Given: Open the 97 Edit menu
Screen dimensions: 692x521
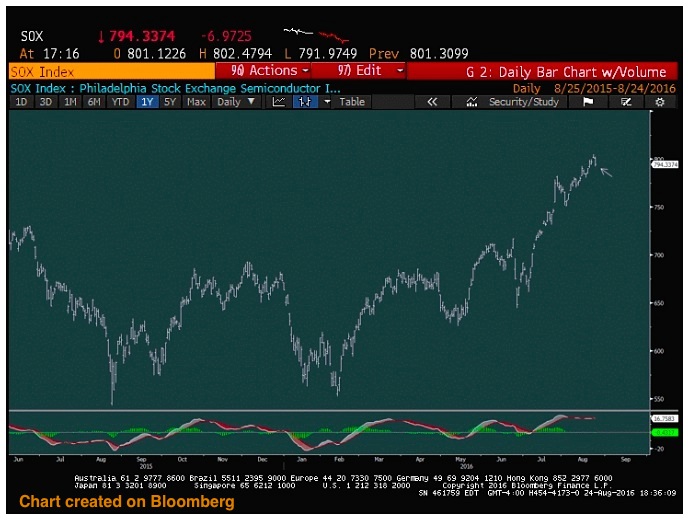Looking at the screenshot, I should point(358,71).
